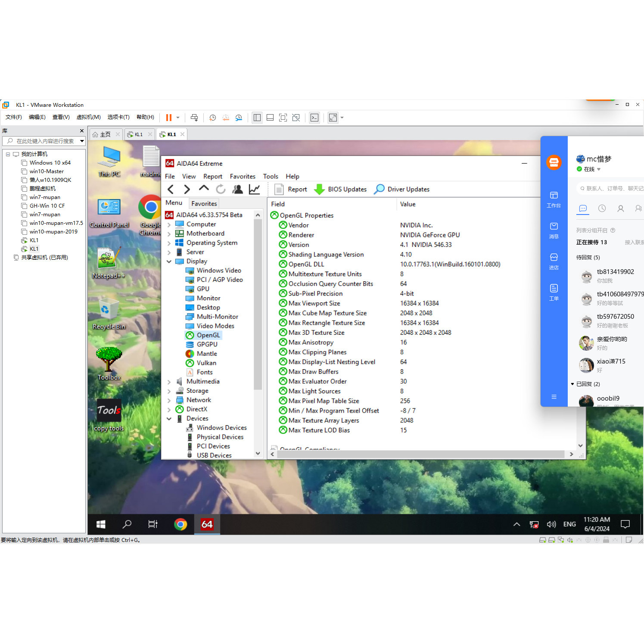Open the Mantle tree entry

[x=201, y=354]
